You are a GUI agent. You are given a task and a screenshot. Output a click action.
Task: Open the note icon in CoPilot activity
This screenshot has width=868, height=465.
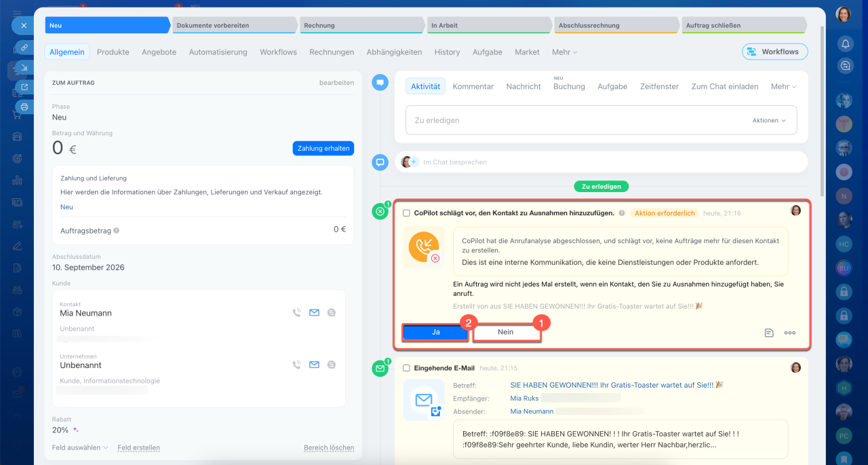pos(769,333)
